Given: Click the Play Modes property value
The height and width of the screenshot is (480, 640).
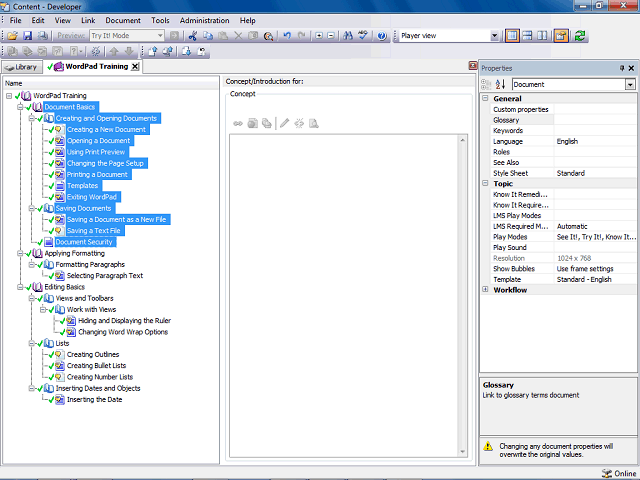Looking at the screenshot, I should (596, 237).
